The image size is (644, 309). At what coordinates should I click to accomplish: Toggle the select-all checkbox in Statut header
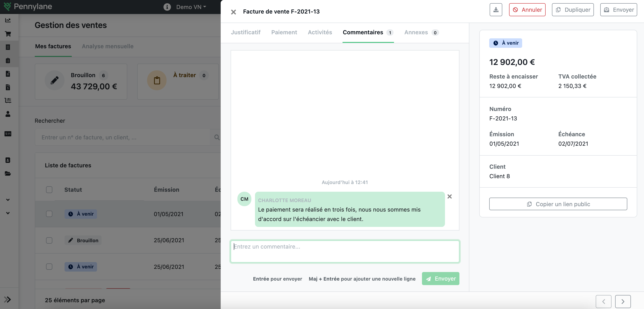49,190
